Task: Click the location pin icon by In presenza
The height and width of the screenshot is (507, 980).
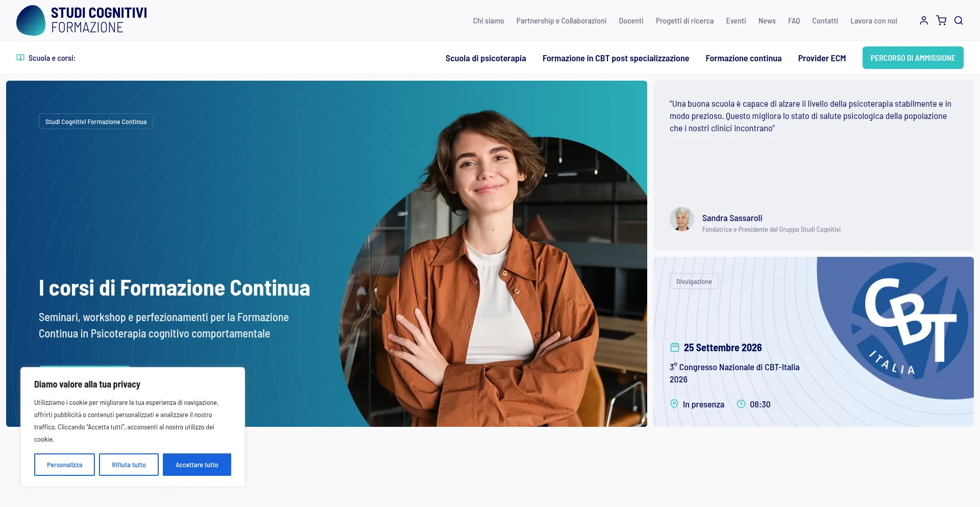Action: 674,404
